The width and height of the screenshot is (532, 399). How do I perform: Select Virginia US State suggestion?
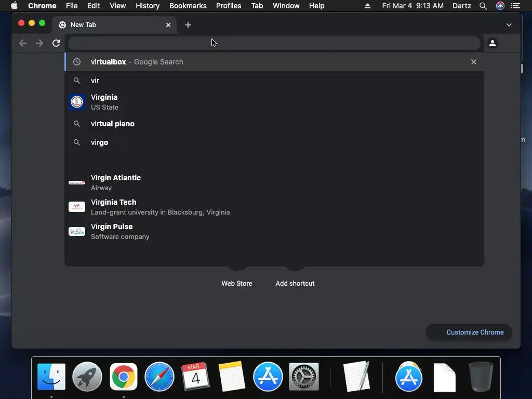tap(274, 102)
